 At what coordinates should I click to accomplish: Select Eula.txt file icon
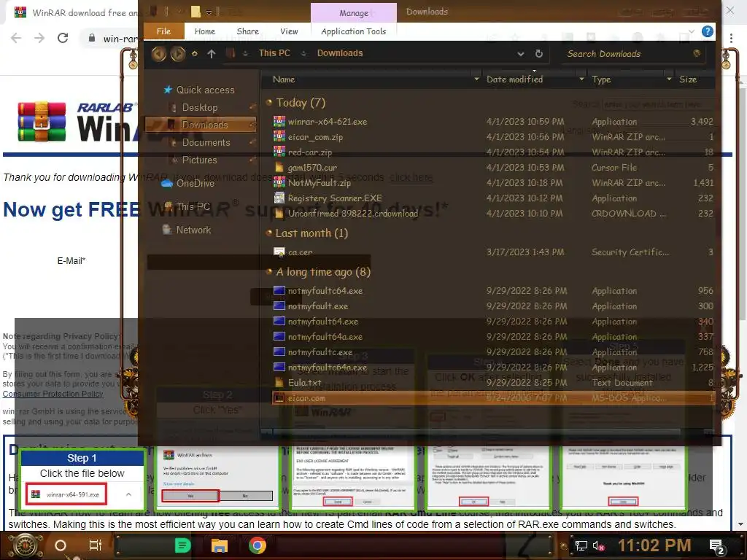pyautogui.click(x=279, y=382)
